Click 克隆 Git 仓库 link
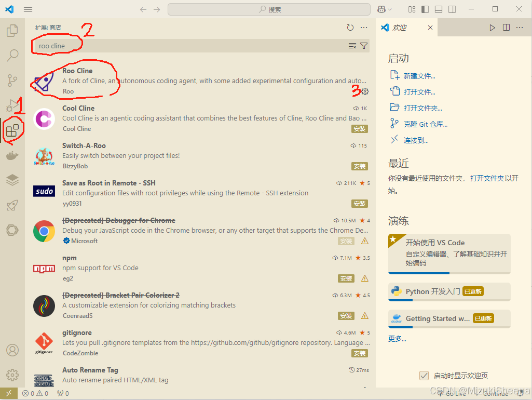Viewport: 532px width, 400px height. point(426,124)
